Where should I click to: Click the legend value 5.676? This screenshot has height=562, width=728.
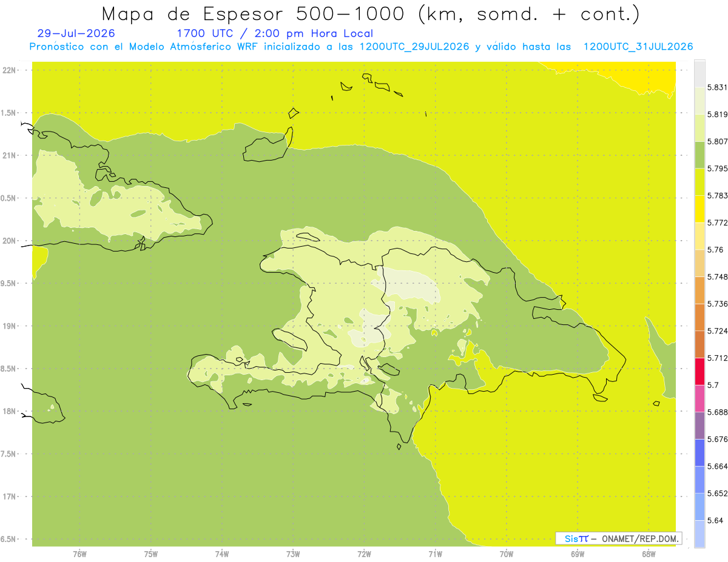tap(717, 440)
